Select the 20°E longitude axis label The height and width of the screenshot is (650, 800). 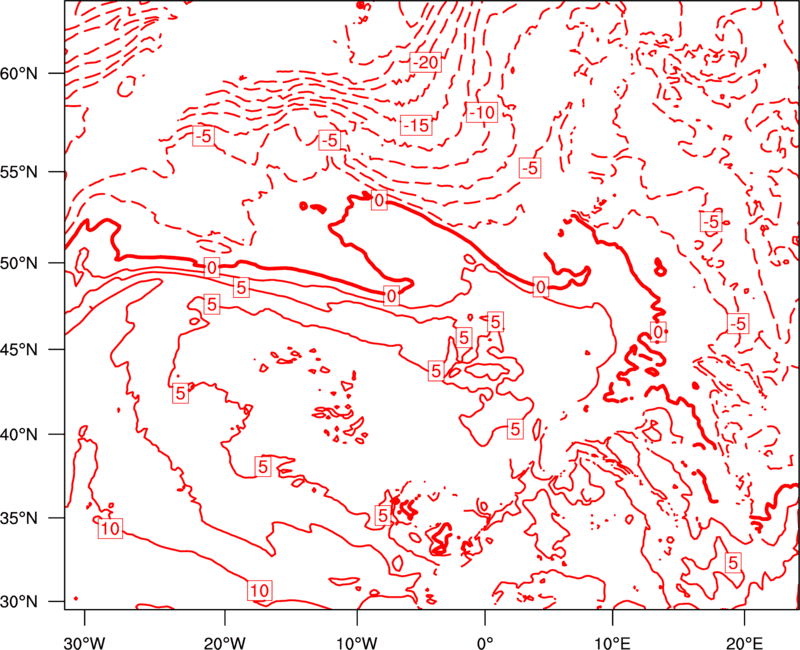(744, 643)
